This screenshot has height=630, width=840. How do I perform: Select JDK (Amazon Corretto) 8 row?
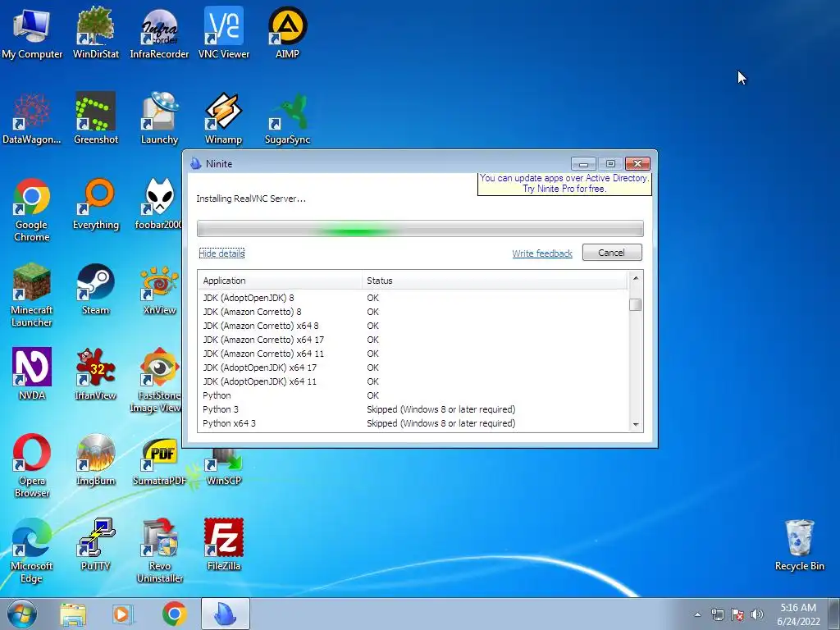tap(413, 312)
